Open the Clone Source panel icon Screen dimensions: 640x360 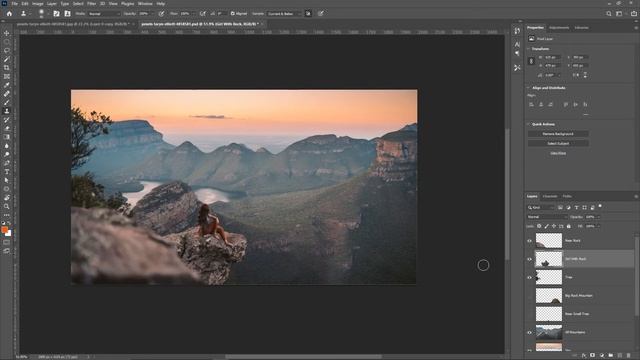tap(67, 13)
